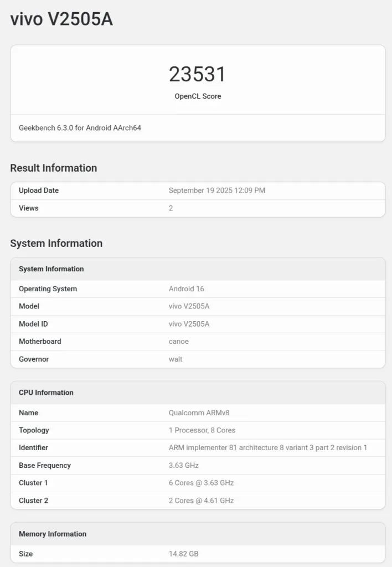Click the canoe motherboard value
Viewport: 392px width, 567px height.
[x=178, y=342]
